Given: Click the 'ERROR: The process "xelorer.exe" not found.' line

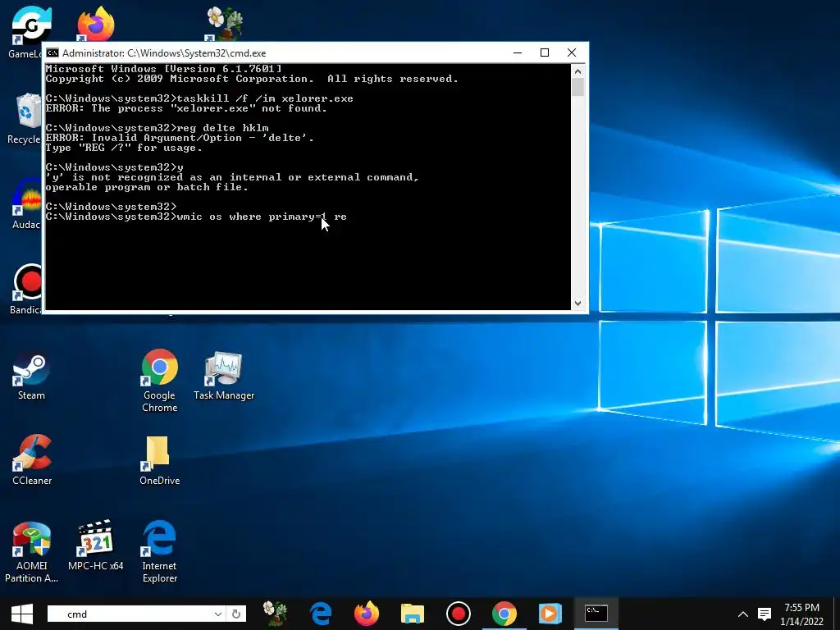Looking at the screenshot, I should [186, 109].
